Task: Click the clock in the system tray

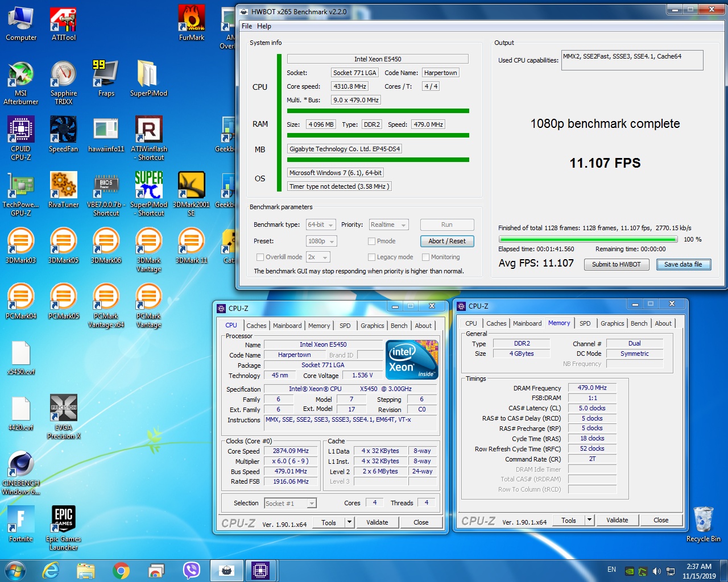Action: [699, 571]
